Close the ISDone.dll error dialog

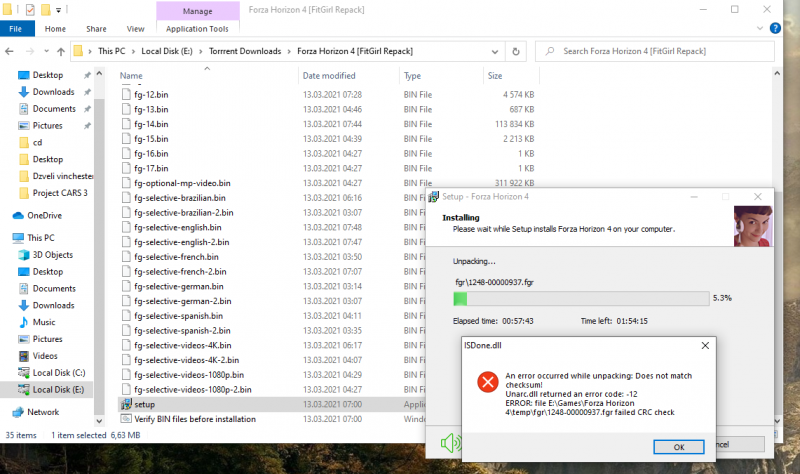[703, 345]
